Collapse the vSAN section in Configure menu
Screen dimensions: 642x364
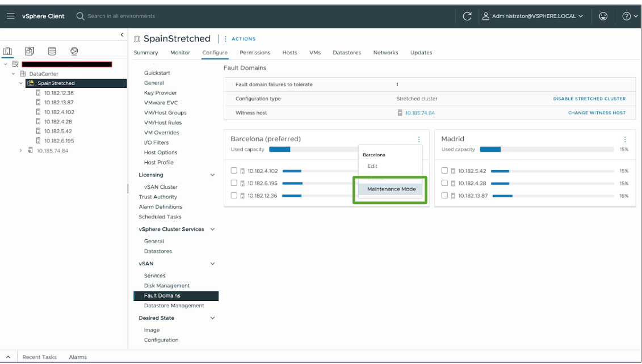click(213, 264)
